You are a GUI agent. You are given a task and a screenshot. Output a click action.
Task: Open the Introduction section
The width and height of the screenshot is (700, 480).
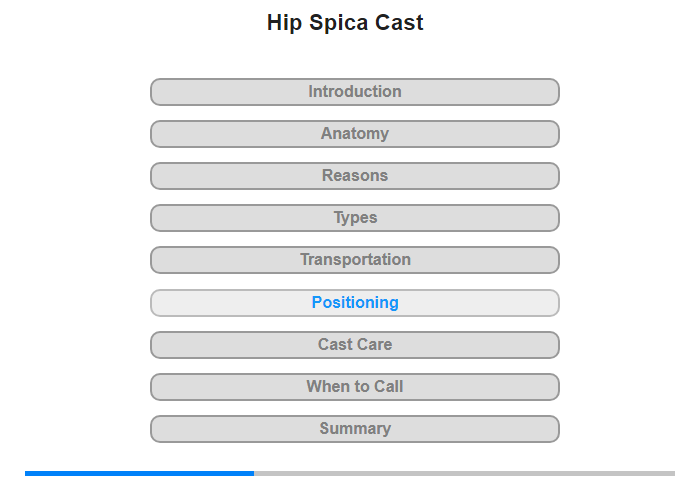tap(354, 92)
